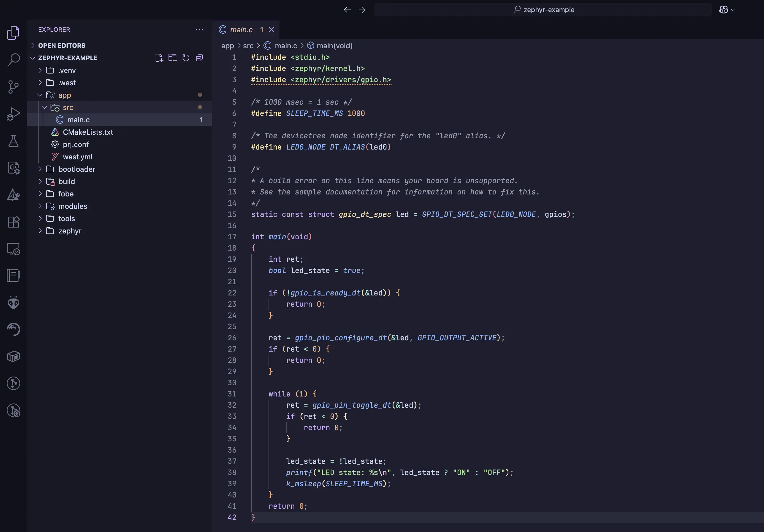Open the Search view
Screen dimensions: 764x532
point(13,60)
